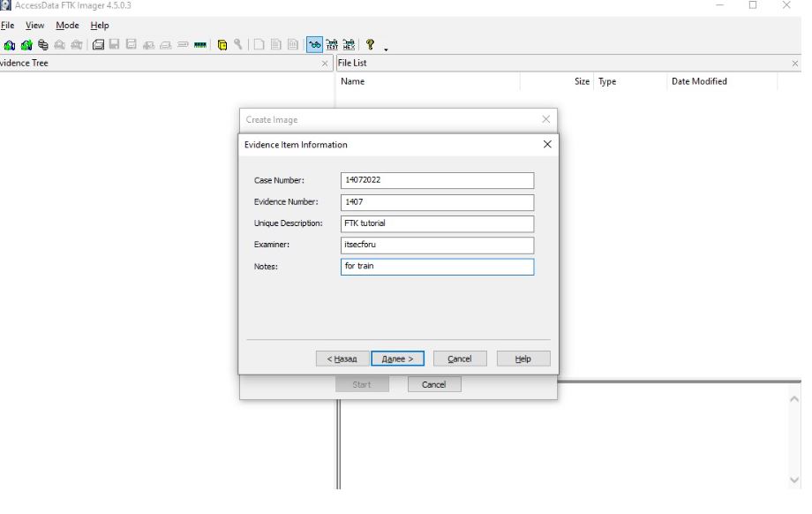
Task: Click Help button in Evidence Item dialog
Action: coord(523,359)
